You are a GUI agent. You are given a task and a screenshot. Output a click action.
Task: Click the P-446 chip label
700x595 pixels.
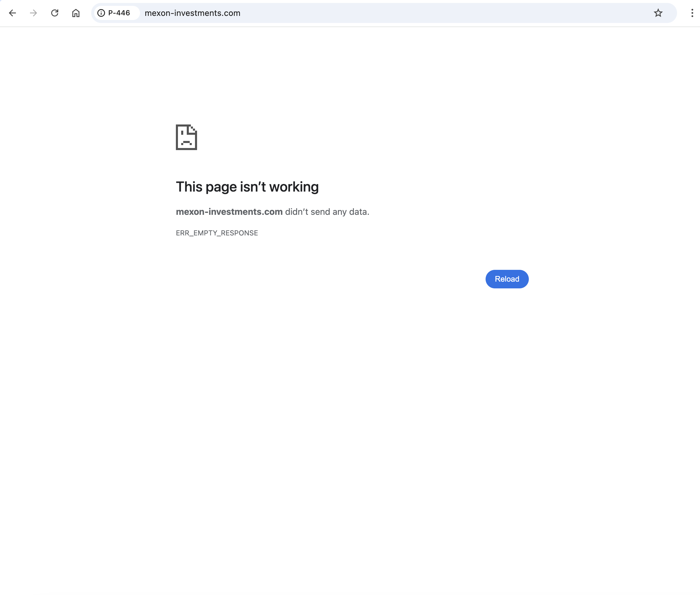119,13
